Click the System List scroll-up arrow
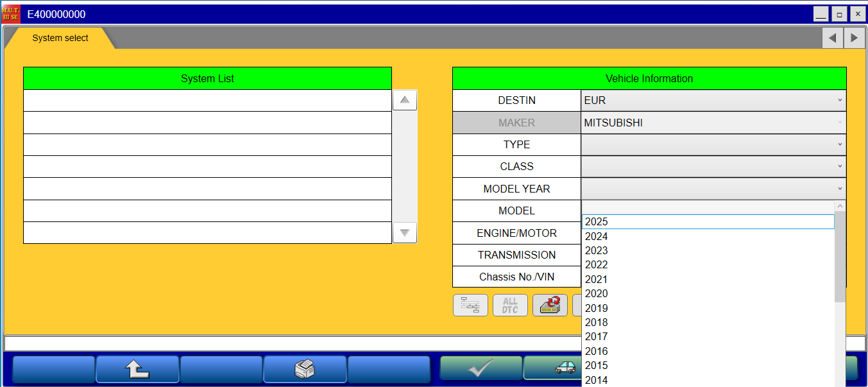 (x=404, y=99)
